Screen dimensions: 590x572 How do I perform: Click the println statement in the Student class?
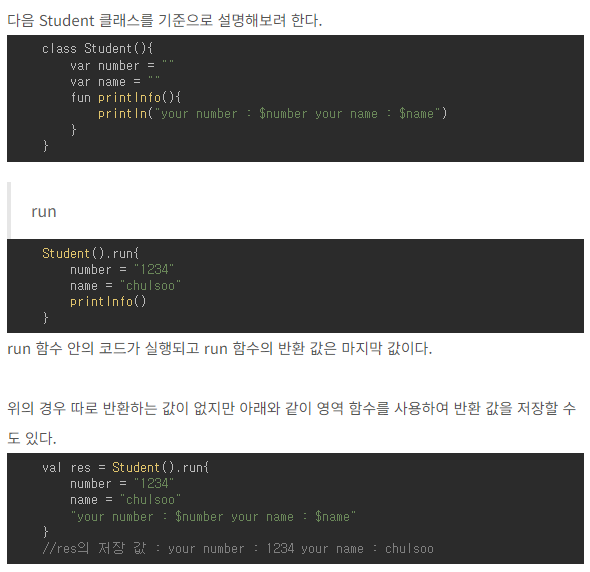tap(272, 114)
